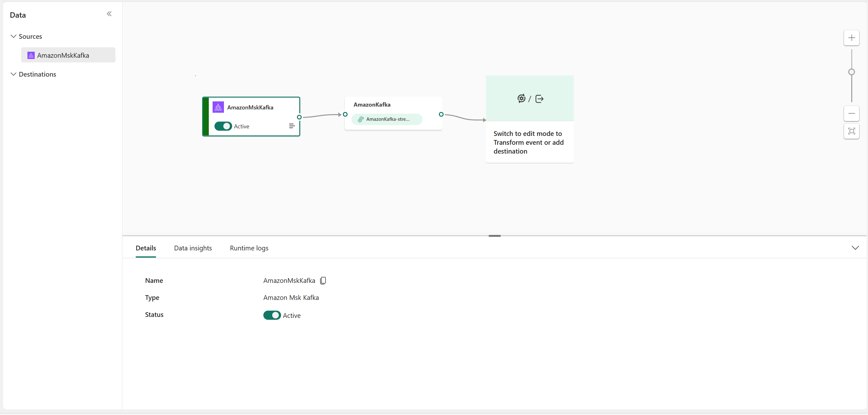The width and height of the screenshot is (868, 415).
Task: Select the Details tab in bottom panel
Action: click(x=146, y=248)
